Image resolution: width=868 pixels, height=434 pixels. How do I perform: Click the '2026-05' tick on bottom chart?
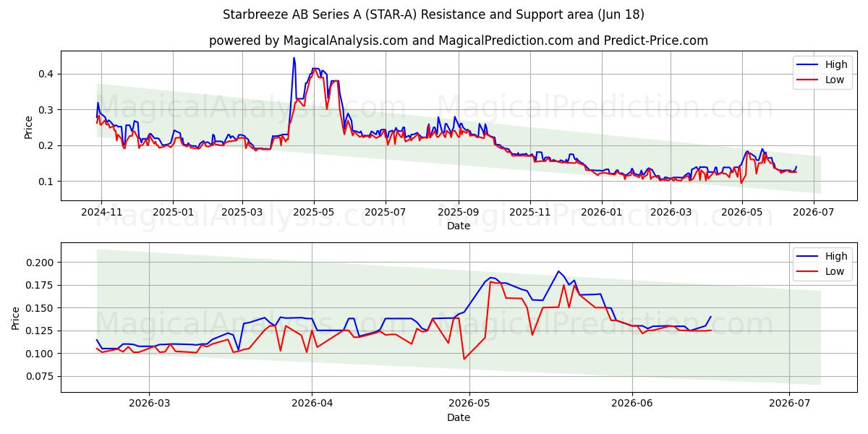tap(469, 404)
